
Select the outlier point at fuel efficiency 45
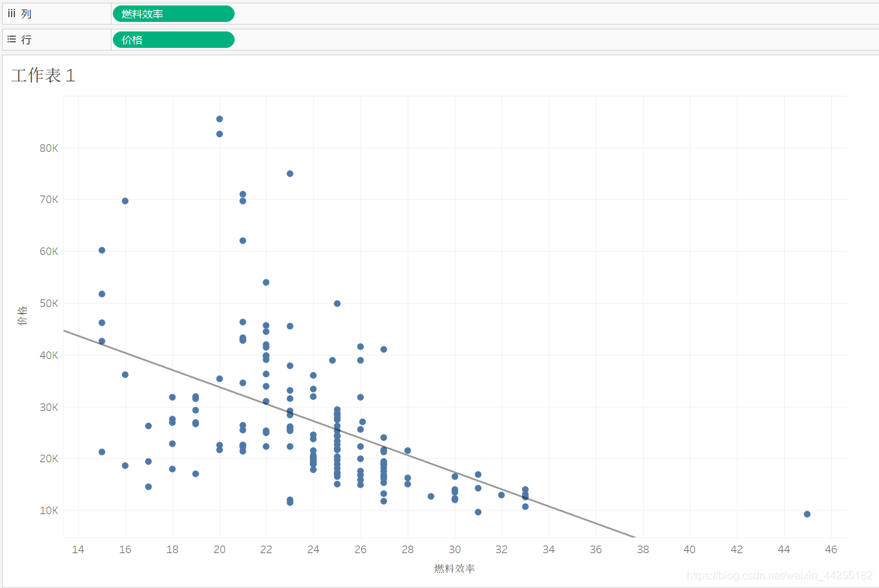click(807, 514)
